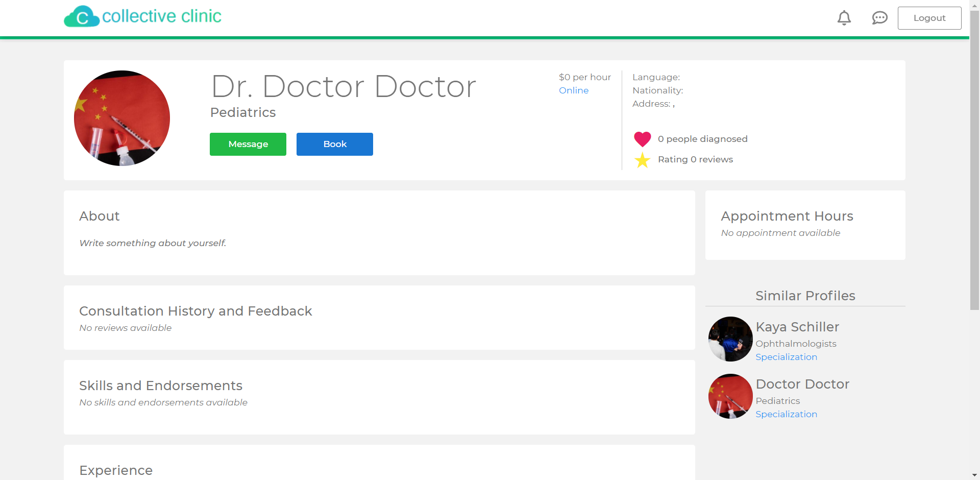The image size is (980, 480).
Task: Click the "Nationality:" label
Action: coord(657,90)
